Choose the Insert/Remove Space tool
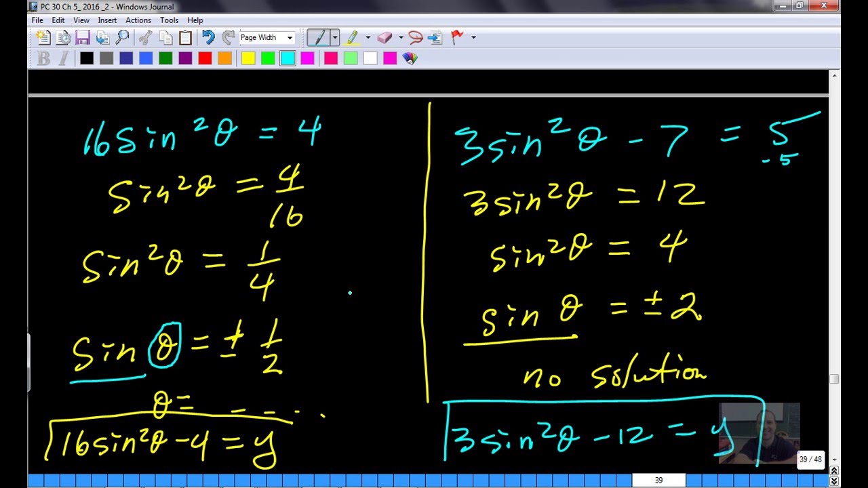The height and width of the screenshot is (488, 868). [435, 38]
